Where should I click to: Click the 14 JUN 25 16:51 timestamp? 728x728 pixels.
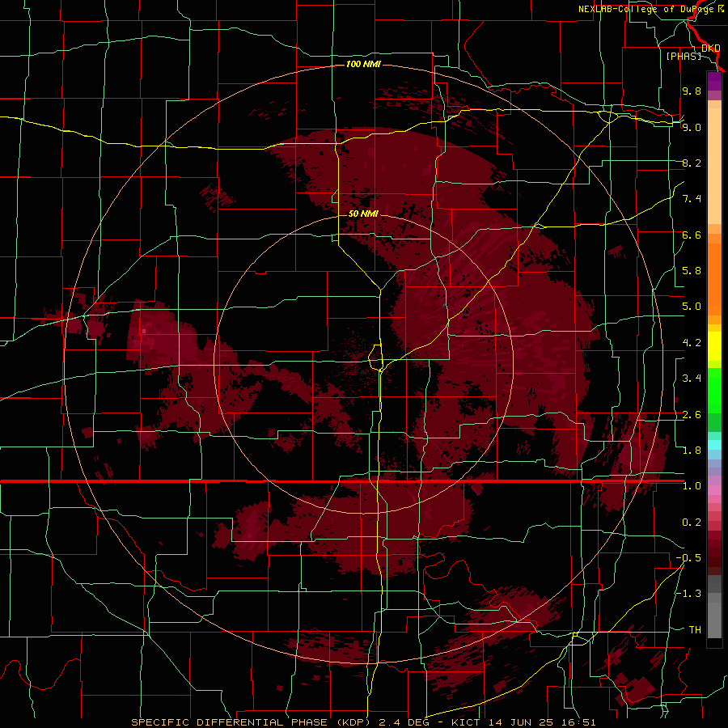[x=542, y=722]
